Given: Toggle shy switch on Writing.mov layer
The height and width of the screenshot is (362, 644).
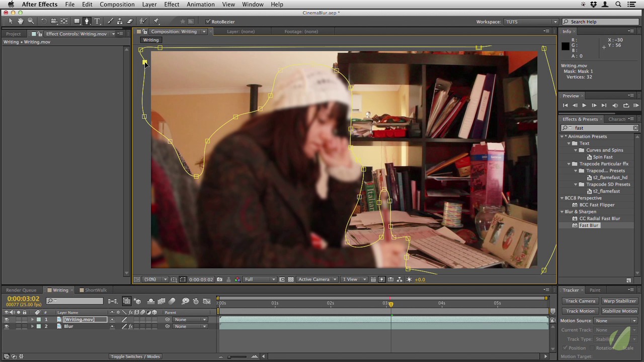Looking at the screenshot, I should click(x=112, y=320).
